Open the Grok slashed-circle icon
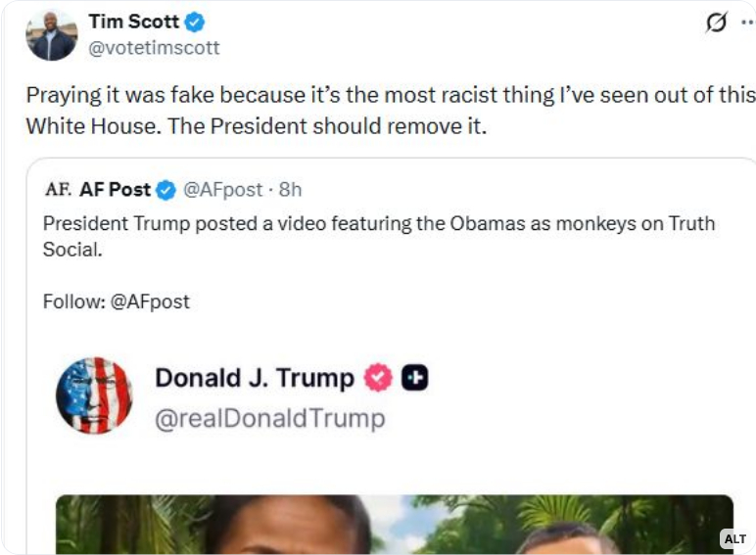The width and height of the screenshot is (756, 555). tap(716, 23)
